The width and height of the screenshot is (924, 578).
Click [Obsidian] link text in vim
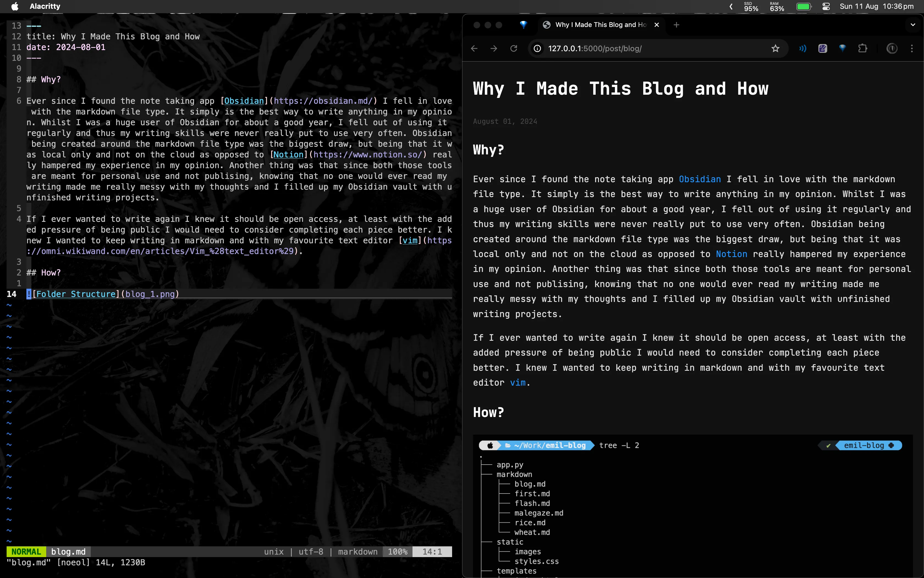244,101
